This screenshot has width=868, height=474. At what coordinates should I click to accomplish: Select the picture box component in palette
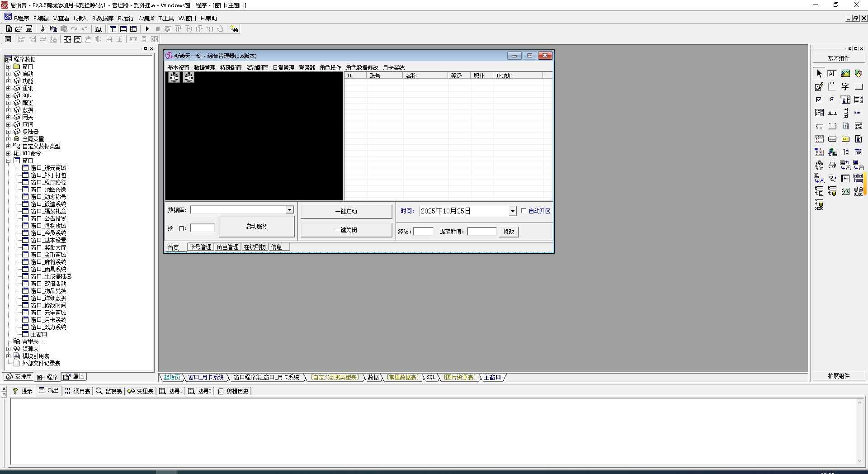coord(845,74)
